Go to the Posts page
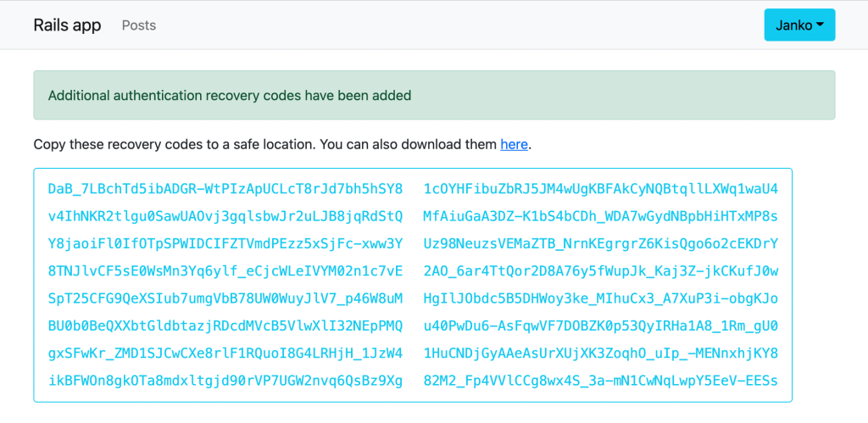Image resolution: width=868 pixels, height=423 pixels. tap(139, 25)
